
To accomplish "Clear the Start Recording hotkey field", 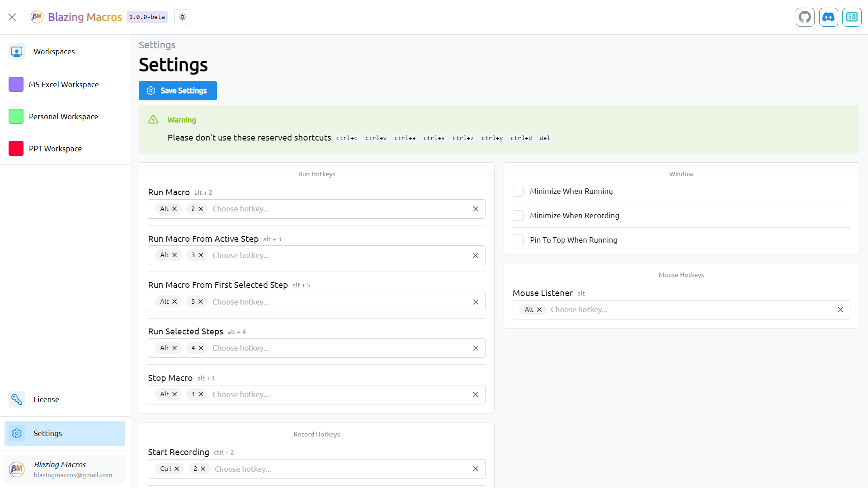I will point(476,469).
